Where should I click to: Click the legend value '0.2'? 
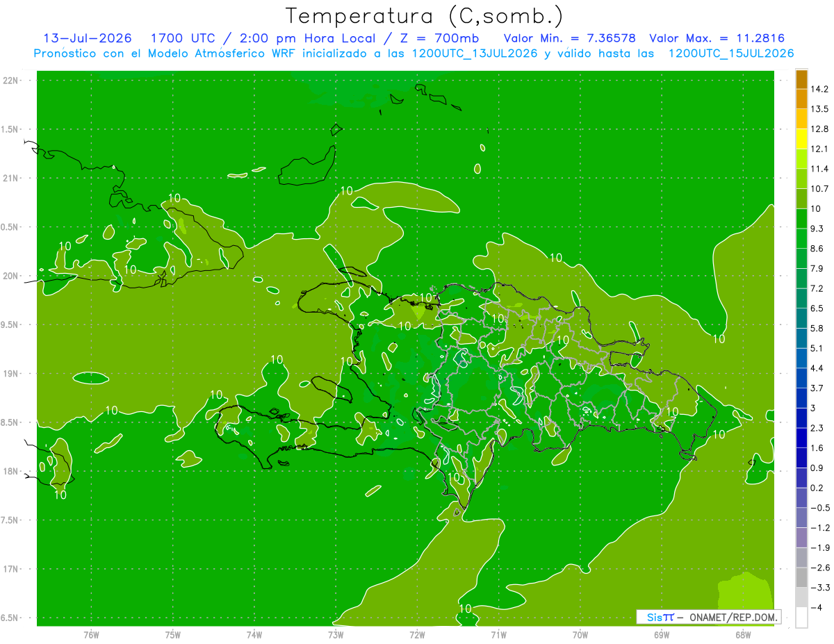[x=817, y=488]
